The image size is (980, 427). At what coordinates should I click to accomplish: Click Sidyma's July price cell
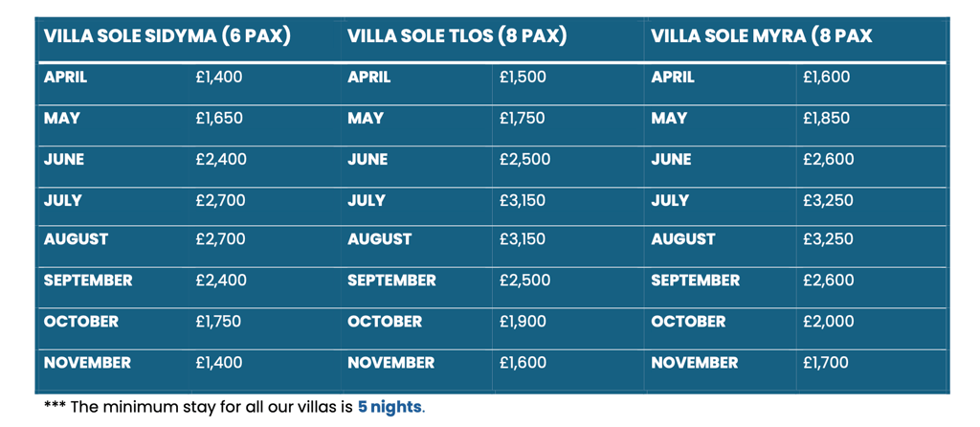220,201
